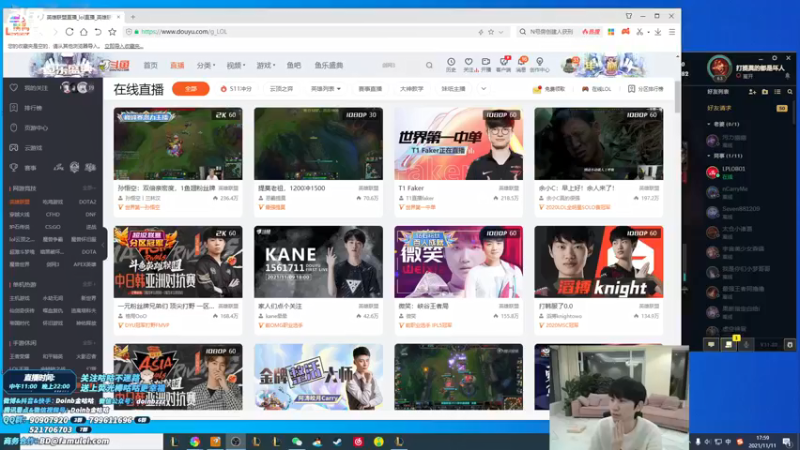Click the Douyu search magnifier icon
The width and height of the screenshot is (800, 450).
(429, 65)
